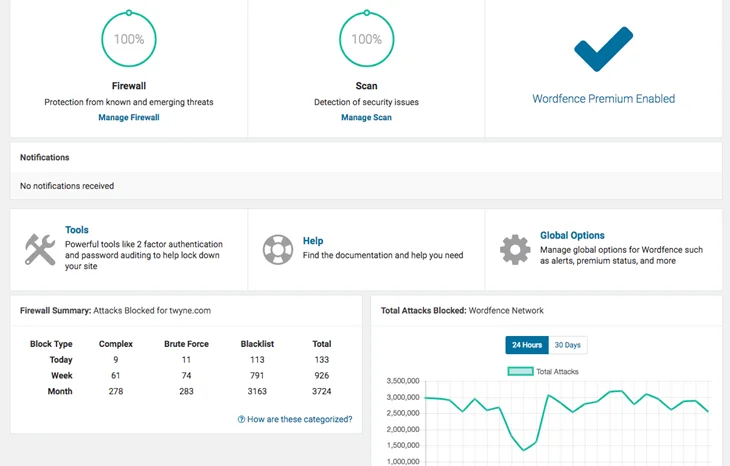Click the Global Options gear icon
Image resolution: width=730 pixels, height=466 pixels.
point(515,250)
